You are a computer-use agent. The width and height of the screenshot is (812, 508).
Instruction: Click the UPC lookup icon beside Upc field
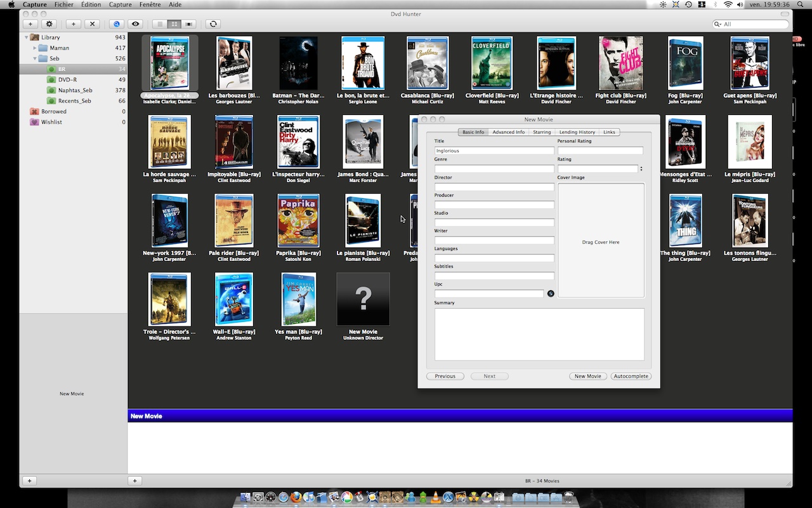click(x=551, y=293)
